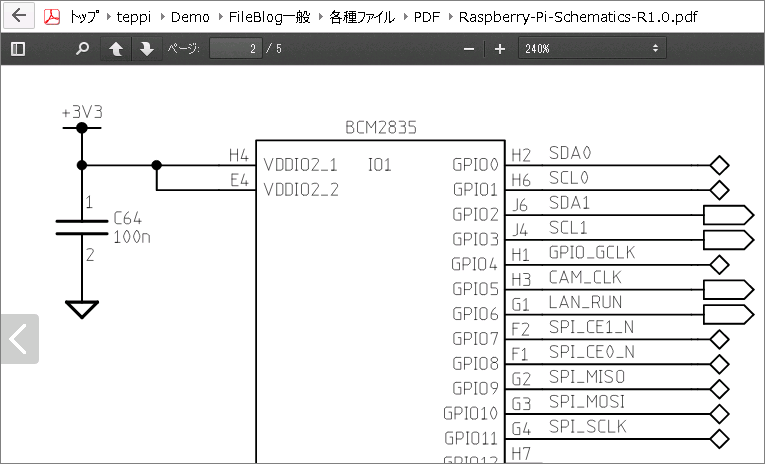The width and height of the screenshot is (765, 464).
Task: Zoom in with the plus button
Action: pos(500,49)
